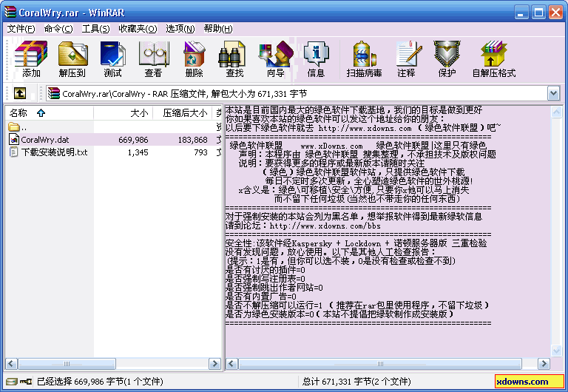The height and width of the screenshot is (392, 568).
Task: Open the File (文件) menu
Action: pos(21,29)
